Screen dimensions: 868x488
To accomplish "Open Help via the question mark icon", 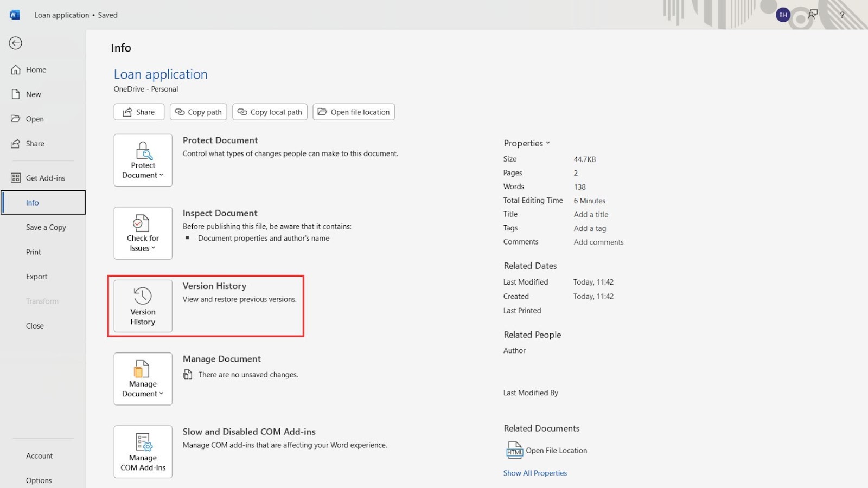I will tap(841, 15).
